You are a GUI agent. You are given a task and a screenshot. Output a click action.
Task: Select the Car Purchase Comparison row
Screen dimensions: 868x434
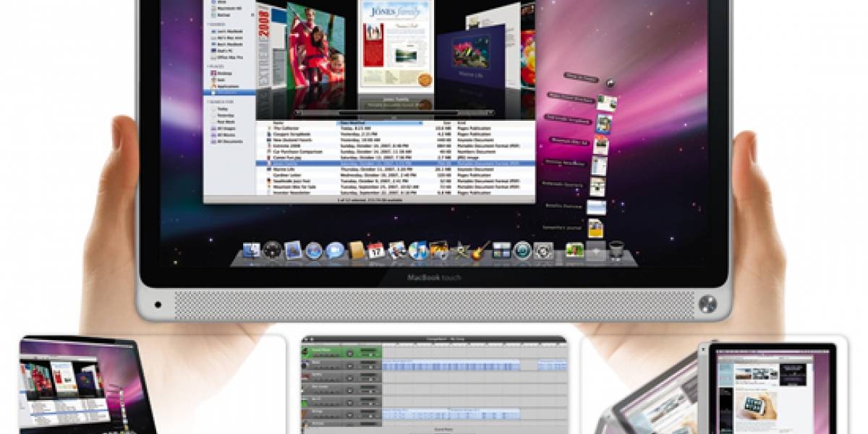tap(396, 152)
